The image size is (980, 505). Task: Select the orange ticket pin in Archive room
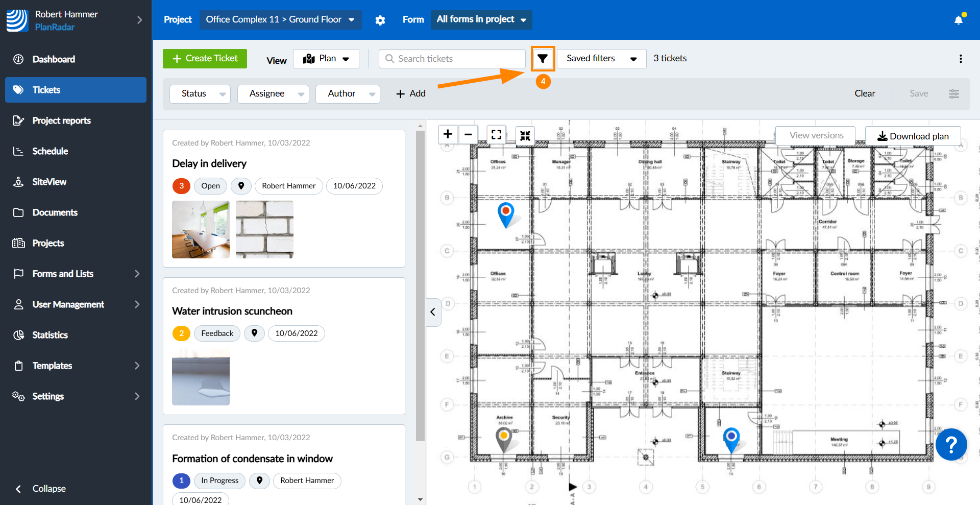click(x=504, y=440)
